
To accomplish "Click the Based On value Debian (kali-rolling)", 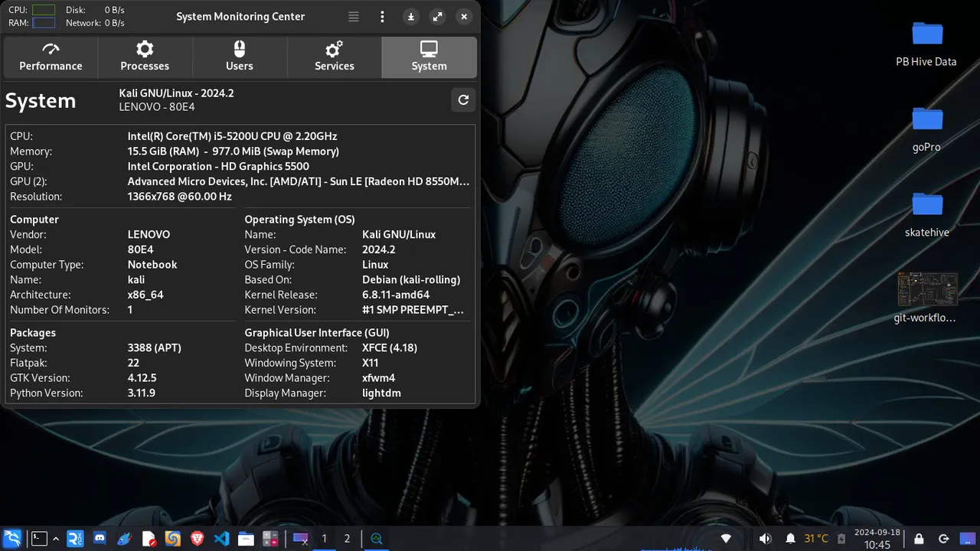I will click(x=411, y=279).
